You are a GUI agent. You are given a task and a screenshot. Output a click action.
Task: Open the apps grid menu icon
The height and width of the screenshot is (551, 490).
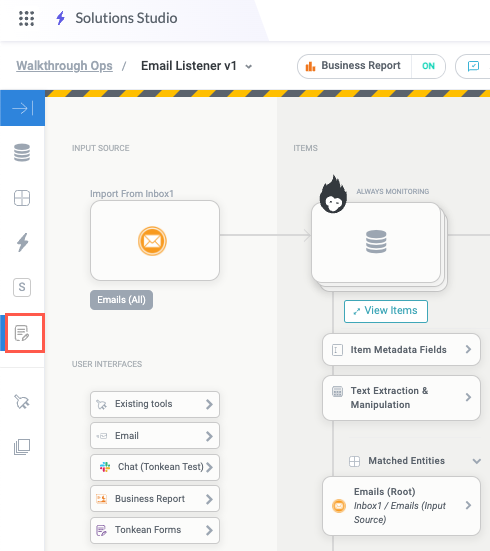(26, 18)
